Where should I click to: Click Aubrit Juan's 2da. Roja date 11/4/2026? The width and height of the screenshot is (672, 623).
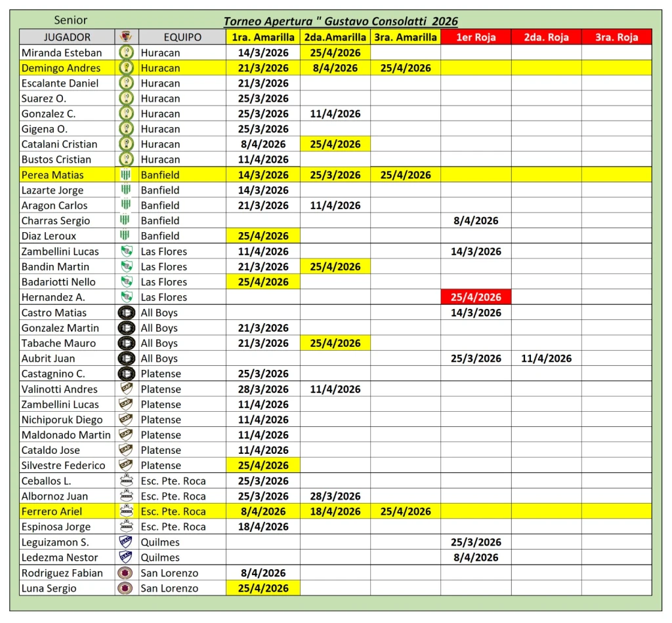point(547,358)
